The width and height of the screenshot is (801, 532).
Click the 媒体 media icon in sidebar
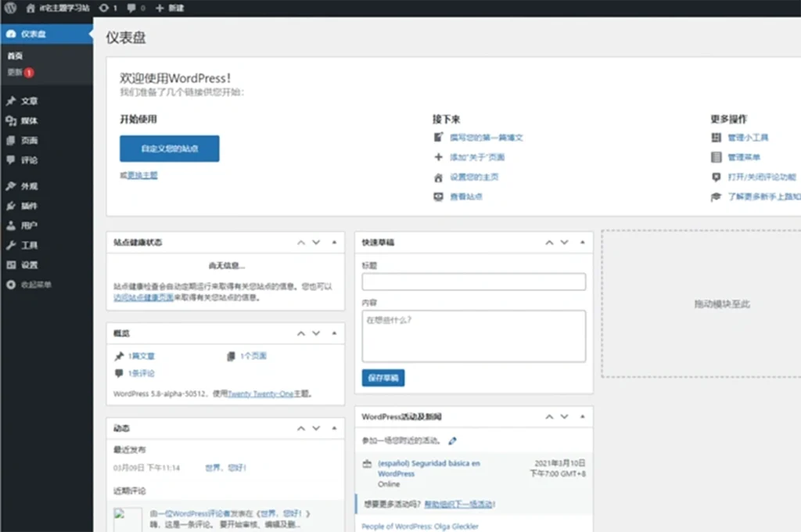tap(11, 120)
